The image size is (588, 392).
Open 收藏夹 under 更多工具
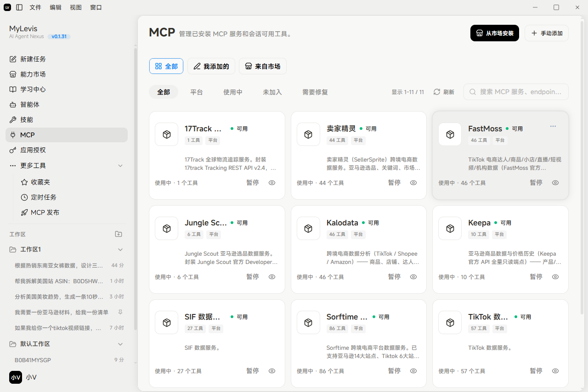click(x=71, y=182)
